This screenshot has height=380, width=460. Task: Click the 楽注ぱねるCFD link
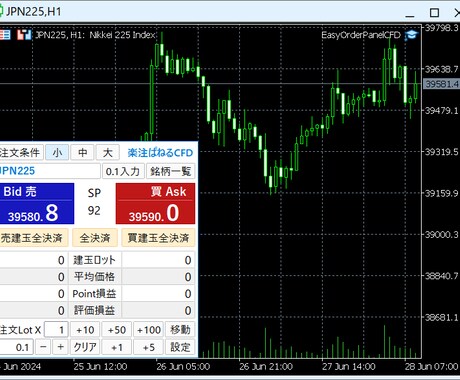160,153
